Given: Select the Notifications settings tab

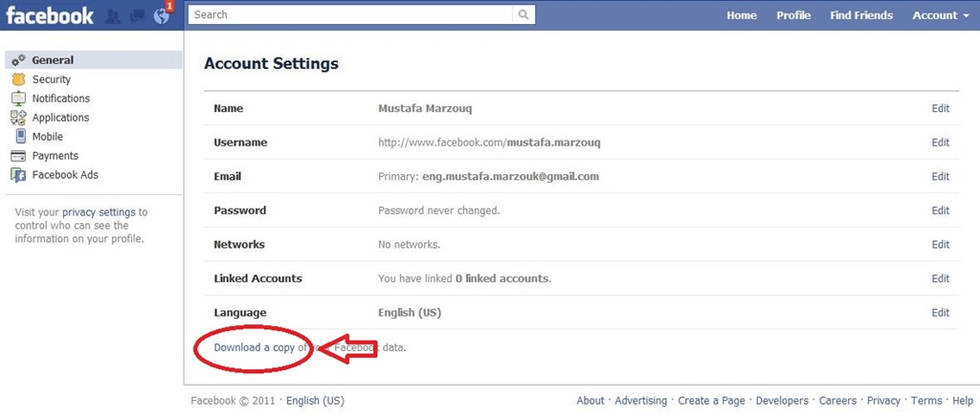Looking at the screenshot, I should 94,99.
